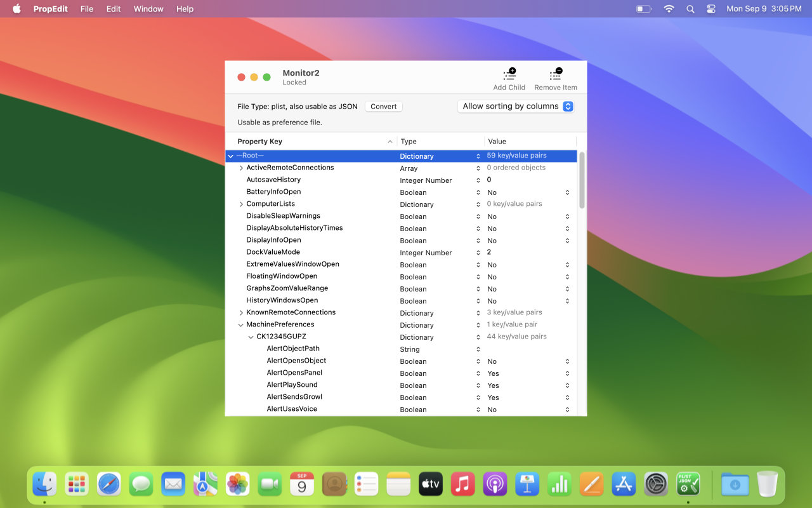Click the menu bar date and time

click(764, 9)
